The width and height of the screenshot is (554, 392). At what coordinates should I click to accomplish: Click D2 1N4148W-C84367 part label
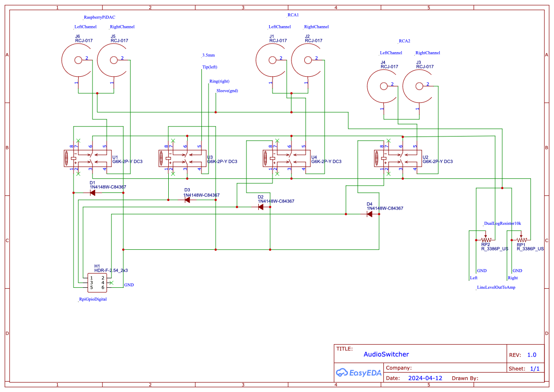pyautogui.click(x=276, y=201)
